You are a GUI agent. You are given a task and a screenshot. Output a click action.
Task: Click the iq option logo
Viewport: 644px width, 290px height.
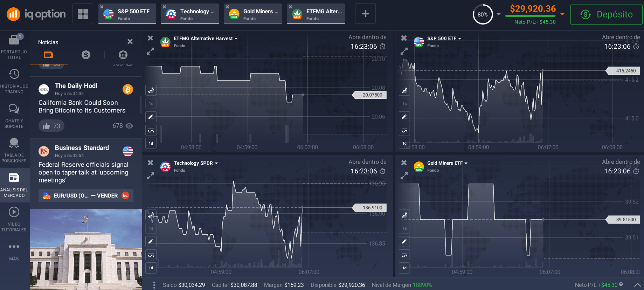pyautogui.click(x=36, y=14)
